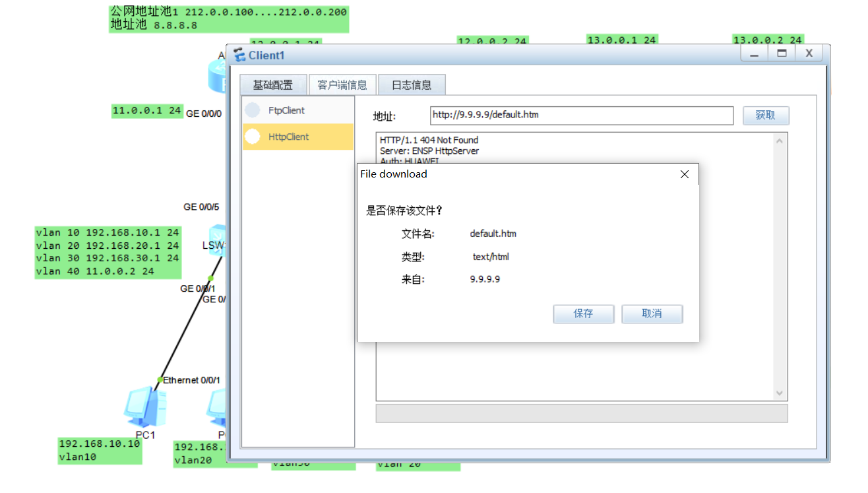The width and height of the screenshot is (868, 493).
Task: Click the 'Ethernet 0/0/1' interface label
Action: [x=192, y=380]
